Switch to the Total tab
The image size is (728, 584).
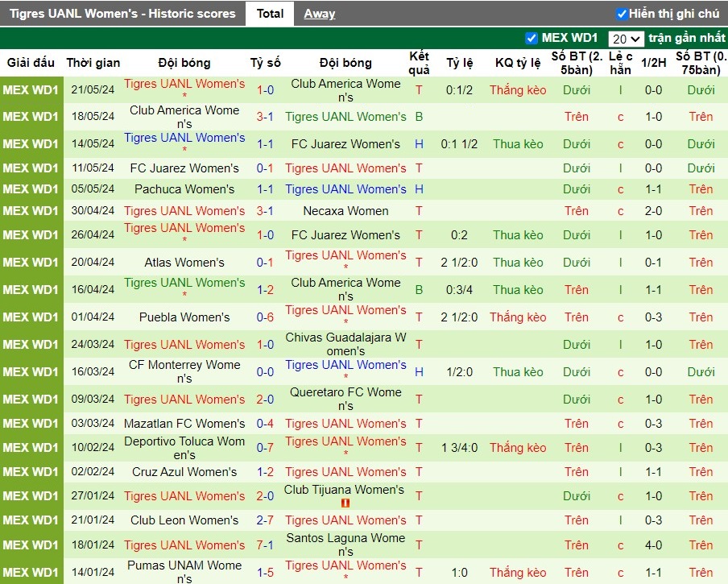pyautogui.click(x=270, y=14)
